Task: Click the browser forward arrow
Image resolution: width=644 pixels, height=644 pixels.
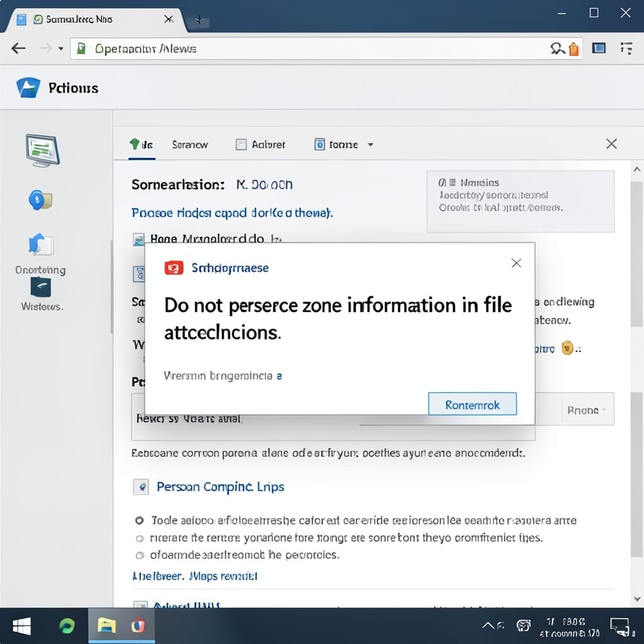Action: [x=45, y=48]
